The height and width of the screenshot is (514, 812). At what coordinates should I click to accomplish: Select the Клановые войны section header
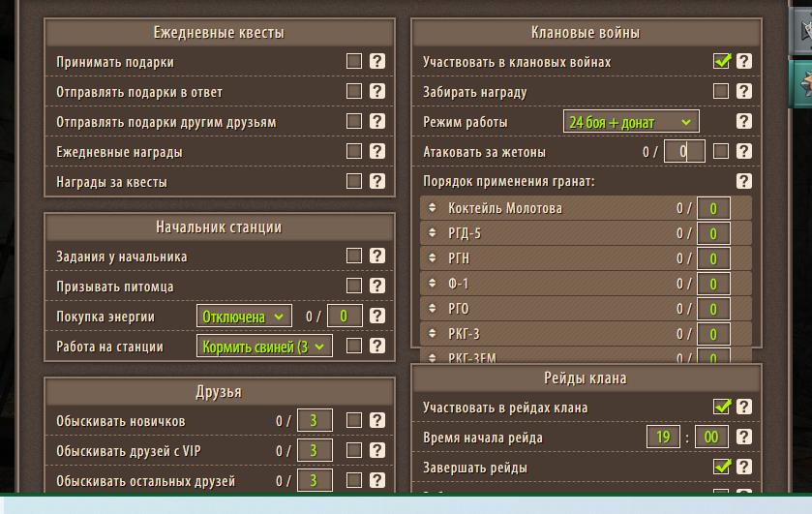586,33
